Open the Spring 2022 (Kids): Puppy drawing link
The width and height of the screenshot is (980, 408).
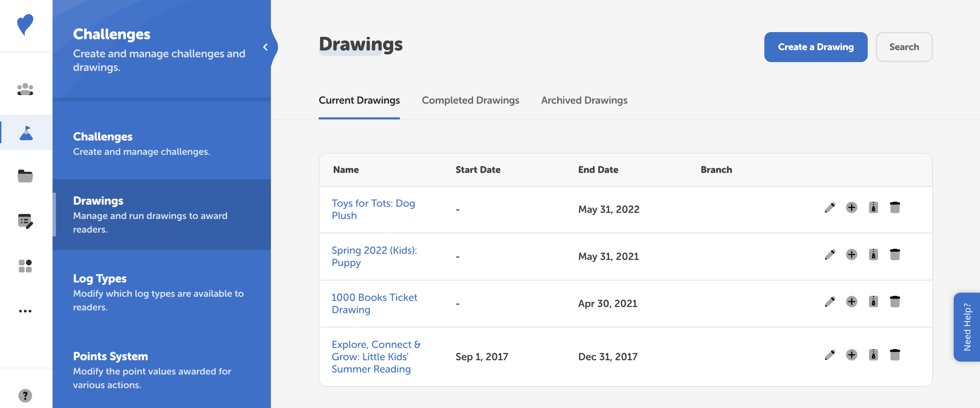click(374, 256)
